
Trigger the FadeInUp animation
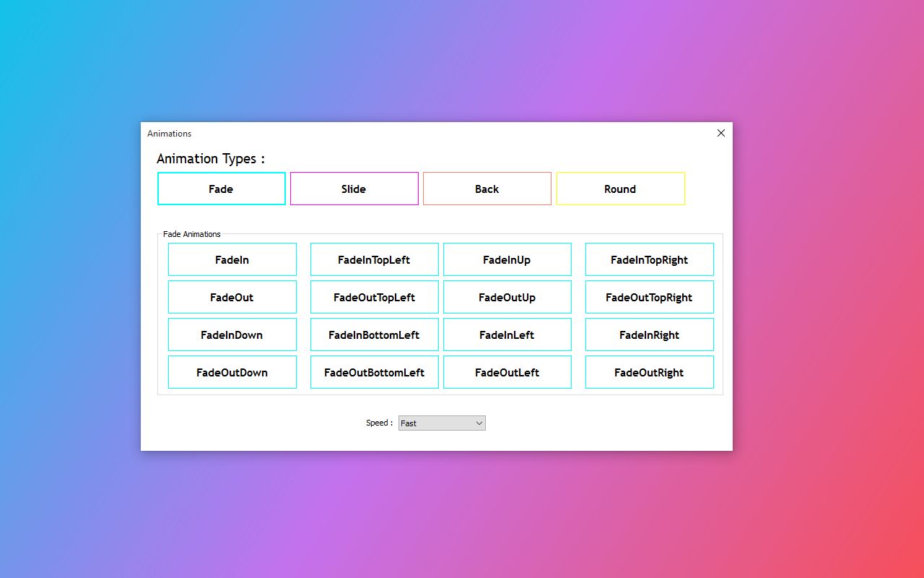pyautogui.click(x=507, y=259)
